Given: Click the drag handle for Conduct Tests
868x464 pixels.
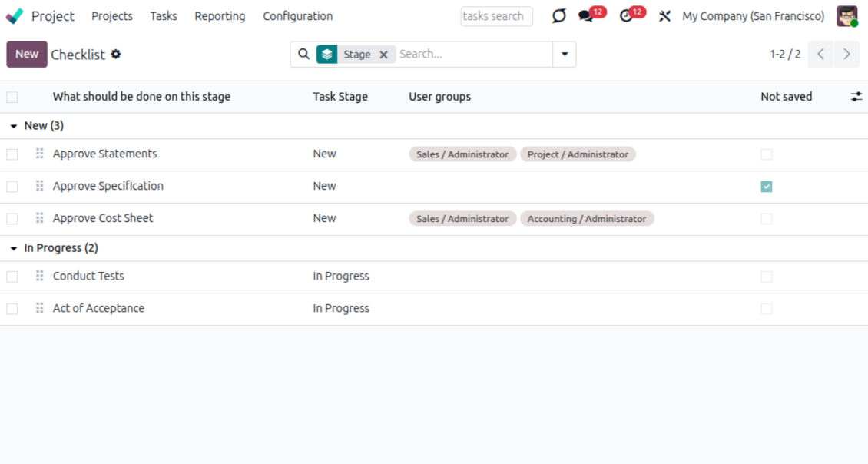Looking at the screenshot, I should point(39,277).
